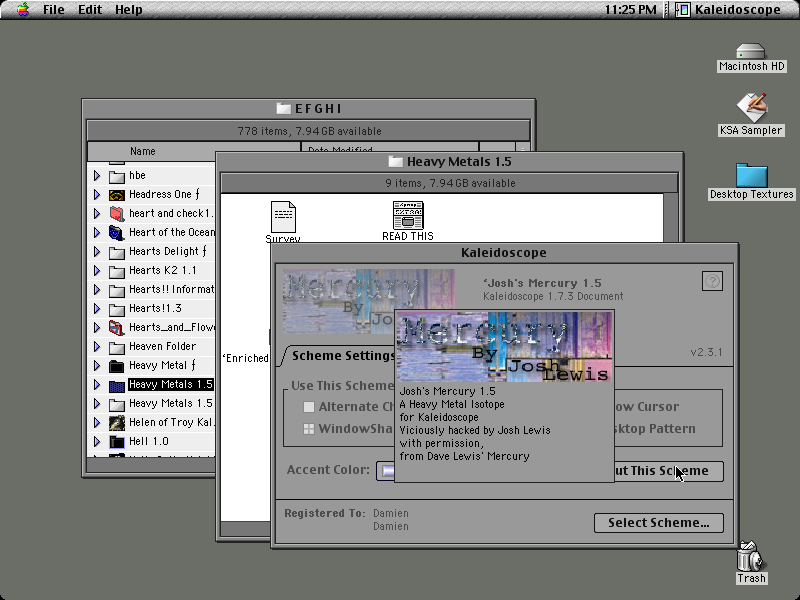Expand the hbe folder disclosure triangle
This screenshot has width=800, height=600.
click(x=97, y=176)
